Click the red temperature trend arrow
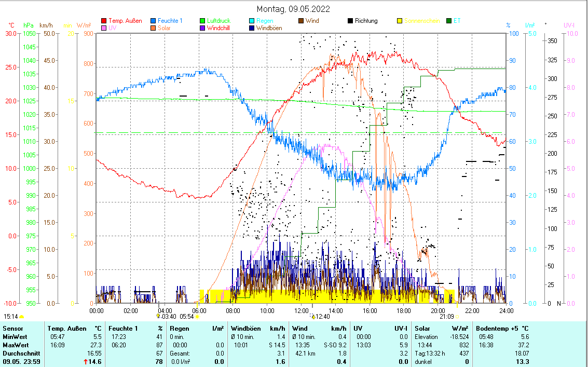Viewport: 588px width, 367px height. (x=86, y=362)
